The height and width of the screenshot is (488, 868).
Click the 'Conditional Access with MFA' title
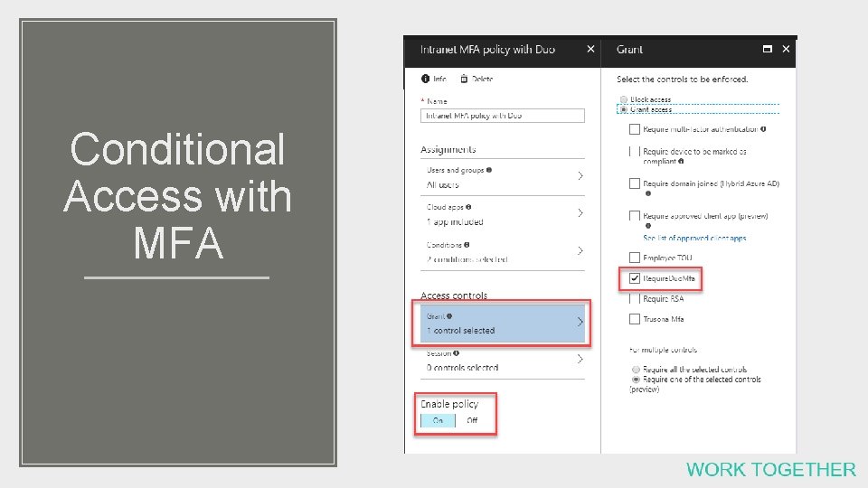tap(177, 195)
